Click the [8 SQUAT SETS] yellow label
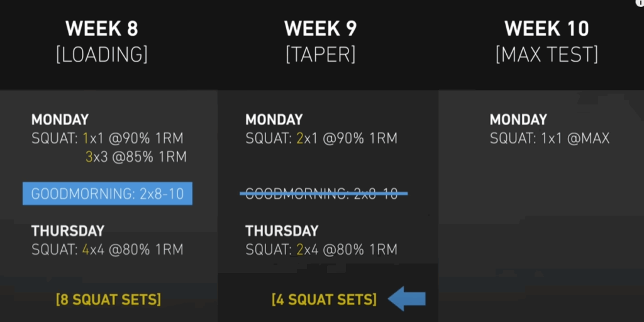 tap(108, 299)
